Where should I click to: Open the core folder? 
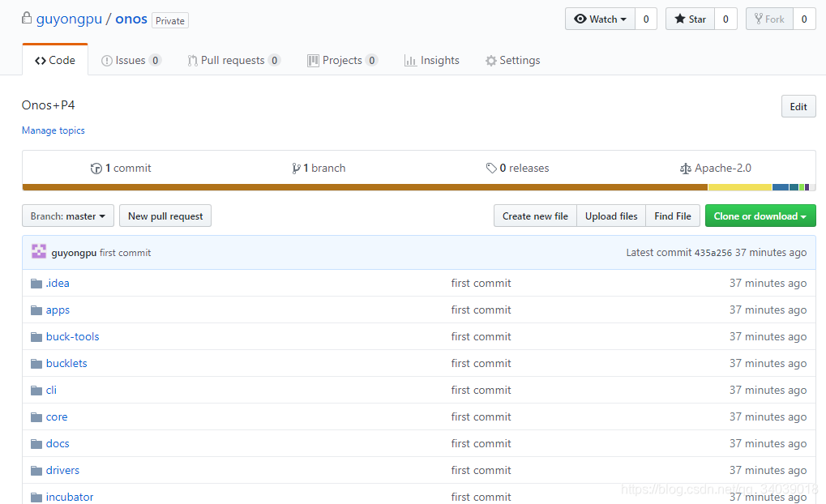[x=57, y=417]
